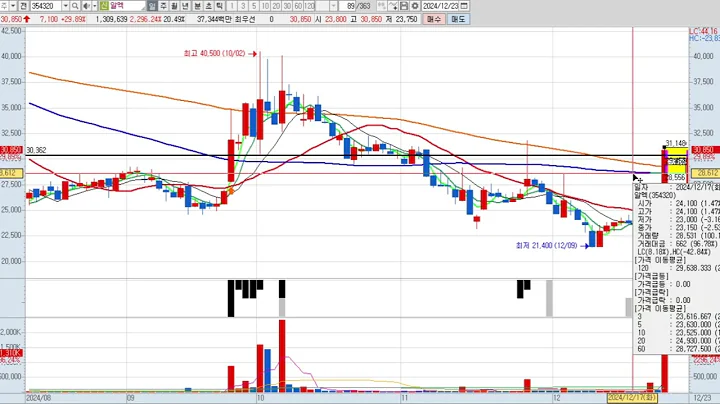Click the 거래량 row in data tooltip

point(677,236)
